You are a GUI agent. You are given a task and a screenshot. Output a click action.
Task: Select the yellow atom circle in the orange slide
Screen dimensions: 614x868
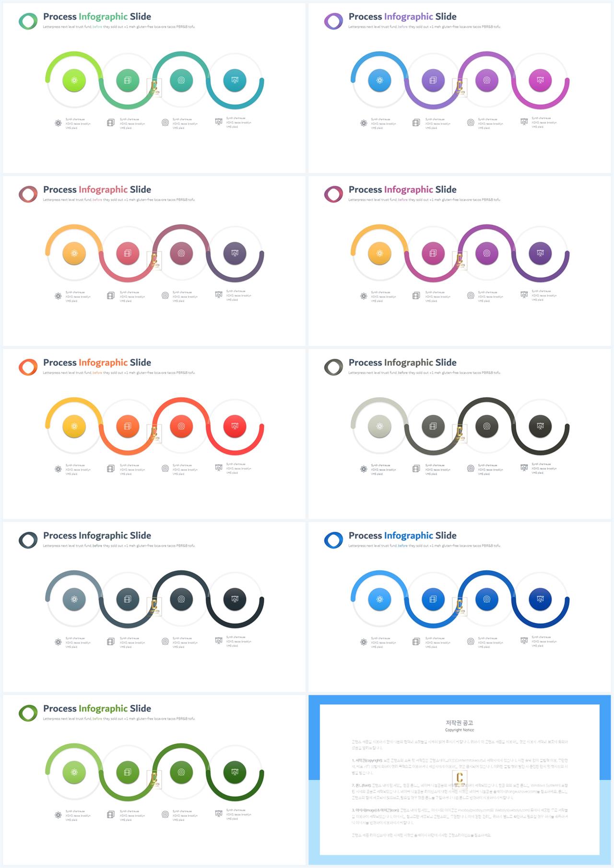coord(74,426)
